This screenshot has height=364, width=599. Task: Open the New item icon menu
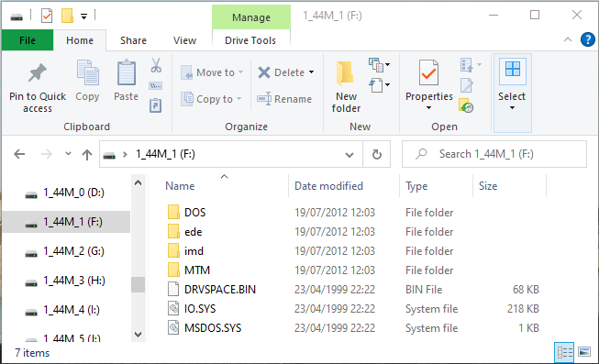click(x=379, y=65)
